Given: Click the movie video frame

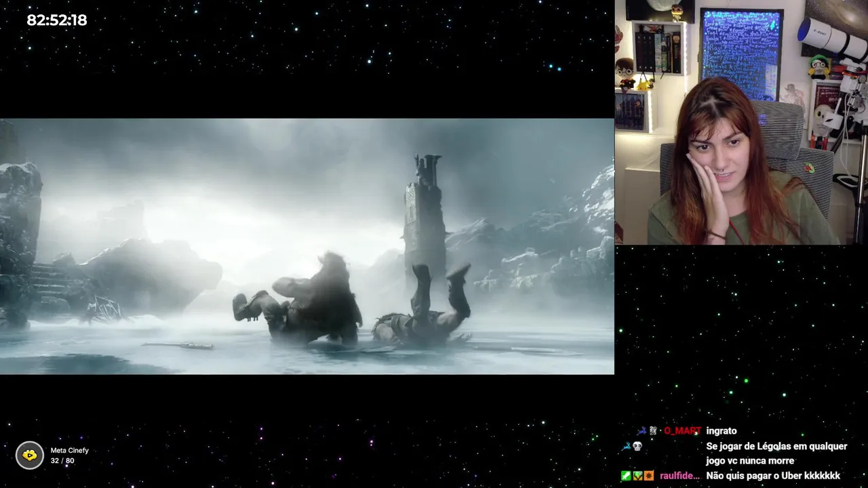Looking at the screenshot, I should (307, 246).
